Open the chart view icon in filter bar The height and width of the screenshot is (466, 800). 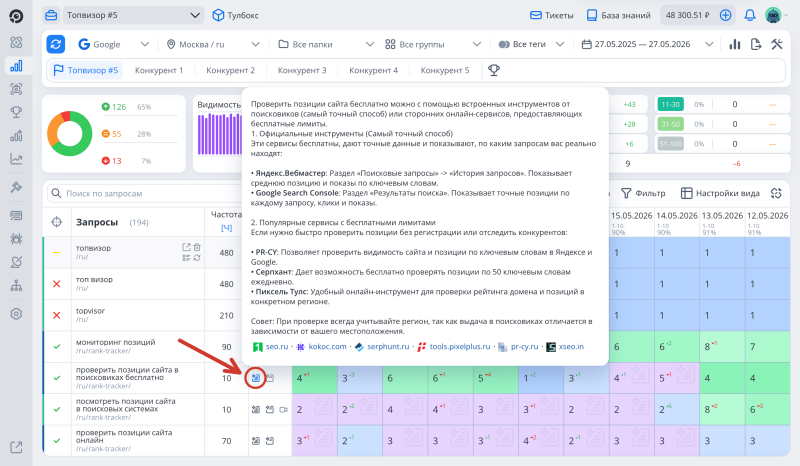[x=735, y=44]
